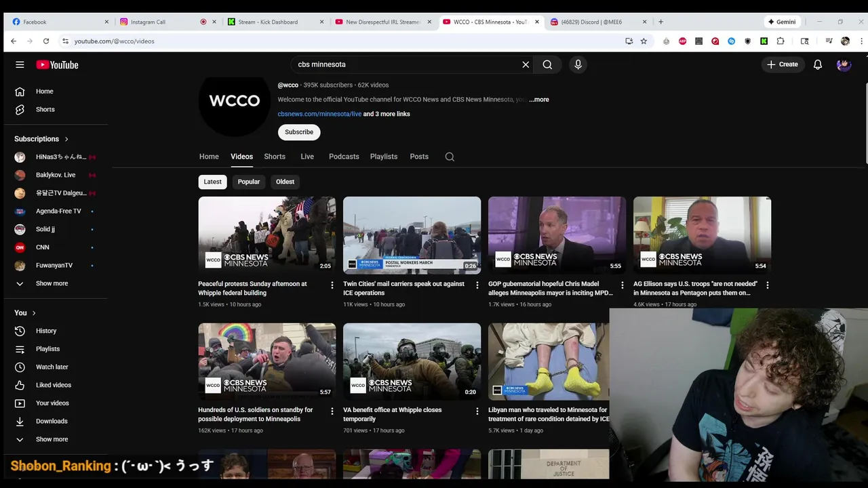Screen dimensions: 868x488
Task: Bookmark this page with the star
Action: (644, 41)
